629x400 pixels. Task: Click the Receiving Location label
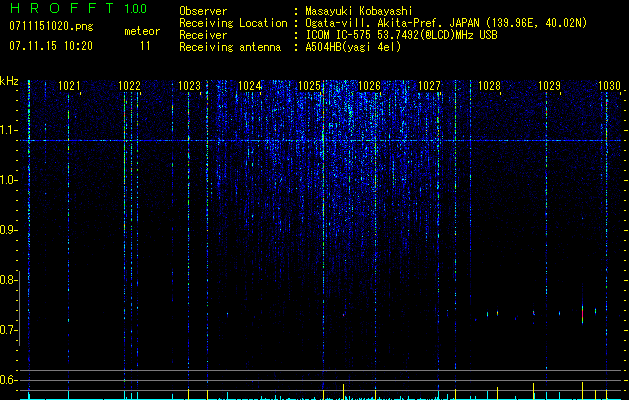coord(233,23)
